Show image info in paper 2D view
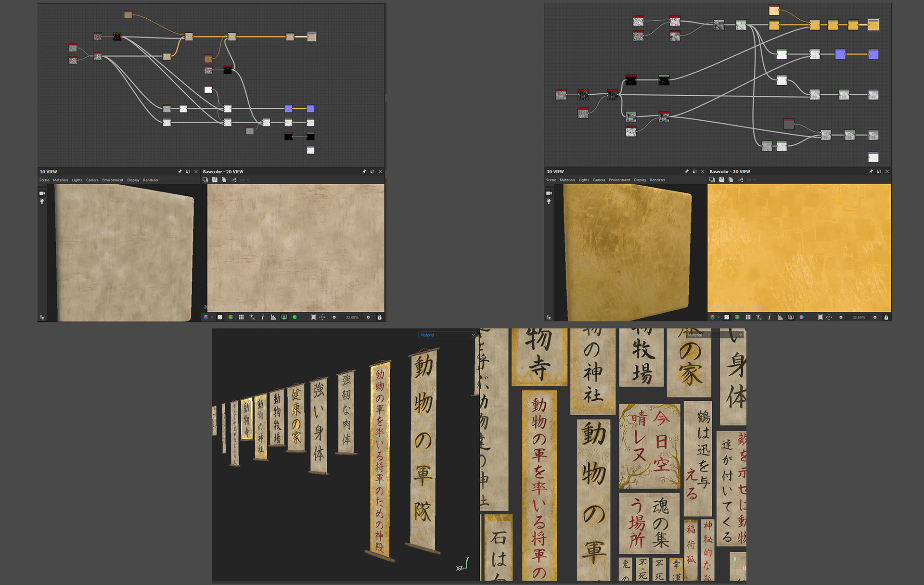 262,318
